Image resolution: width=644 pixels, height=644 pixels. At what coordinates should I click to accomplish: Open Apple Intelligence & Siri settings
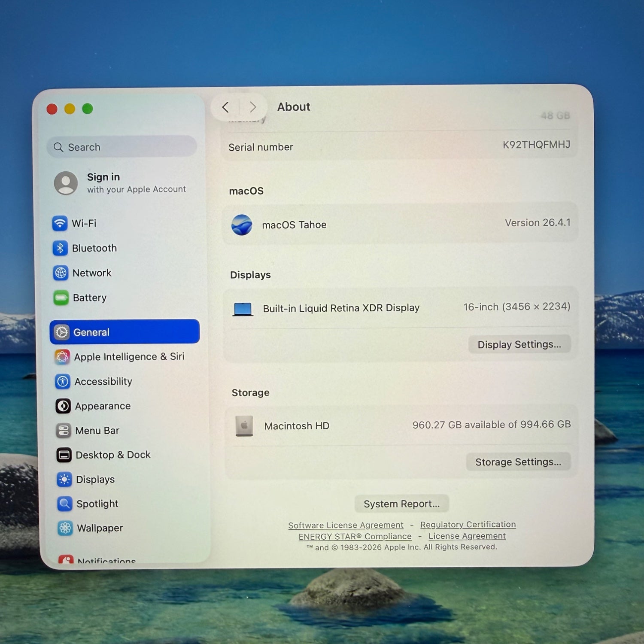click(125, 357)
